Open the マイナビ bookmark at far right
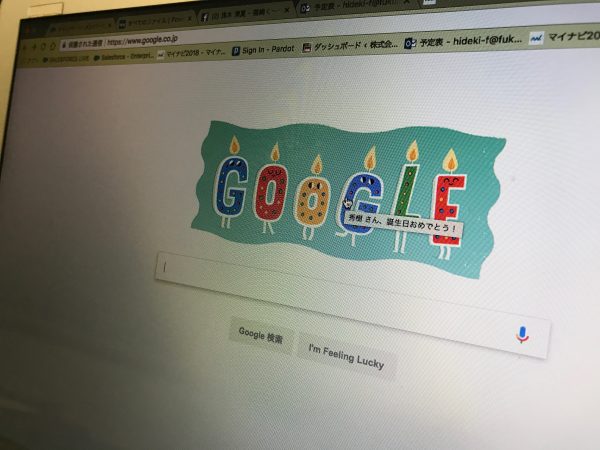 [x=564, y=37]
